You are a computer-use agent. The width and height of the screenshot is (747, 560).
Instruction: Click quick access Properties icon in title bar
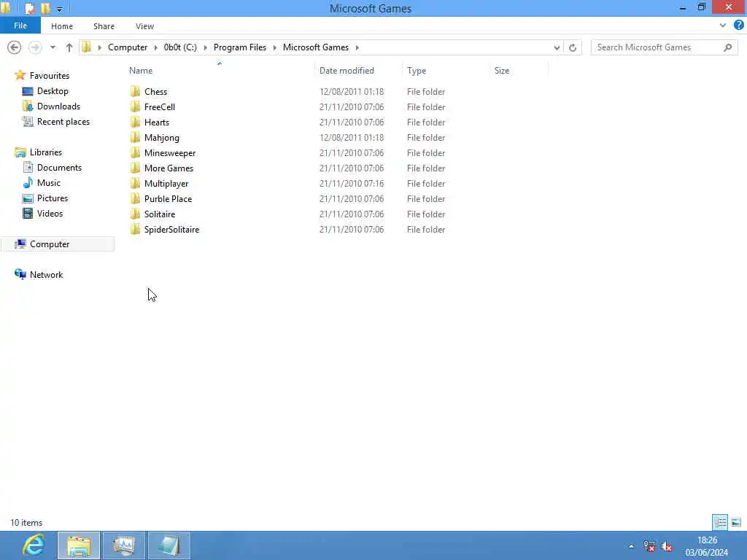pyautogui.click(x=29, y=8)
